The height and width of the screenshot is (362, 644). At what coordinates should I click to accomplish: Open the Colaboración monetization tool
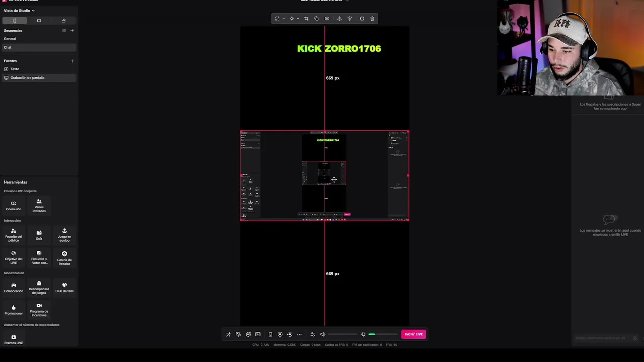tap(14, 287)
